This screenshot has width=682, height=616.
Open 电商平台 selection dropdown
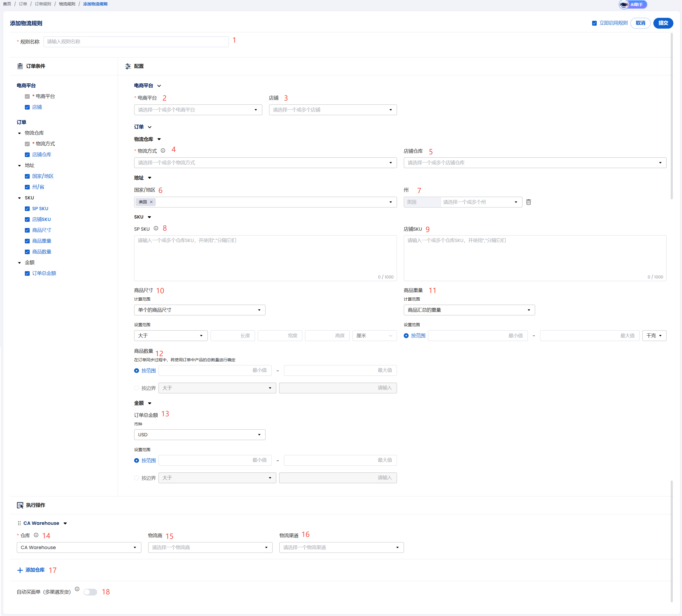pos(198,110)
